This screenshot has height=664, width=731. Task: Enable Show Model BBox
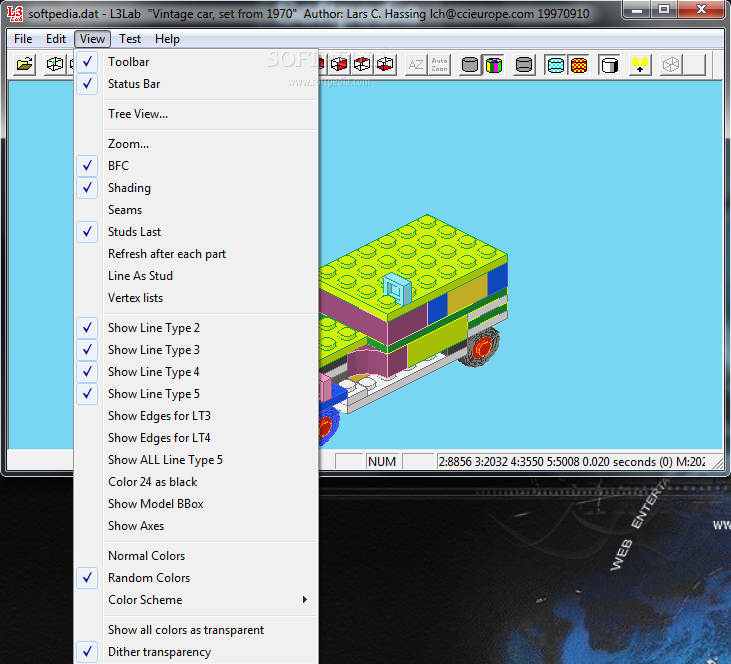pyautogui.click(x=196, y=504)
